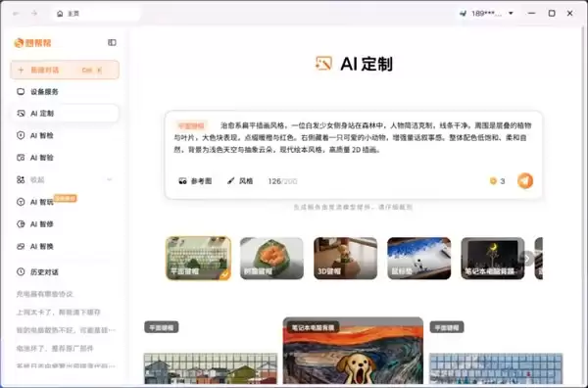Click the 笔记本电脑背膜 tag on dog image
Image resolution: width=588 pixels, height=388 pixels.
click(x=314, y=327)
